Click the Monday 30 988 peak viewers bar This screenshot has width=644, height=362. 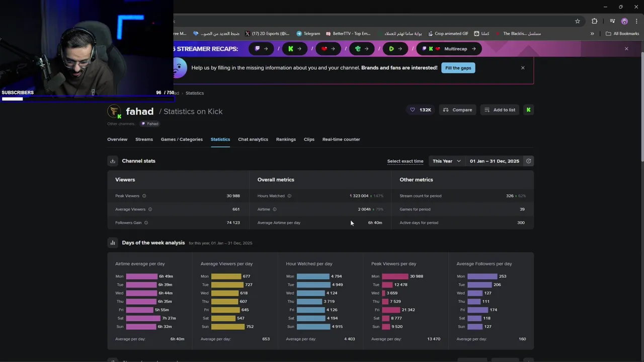tap(395, 276)
